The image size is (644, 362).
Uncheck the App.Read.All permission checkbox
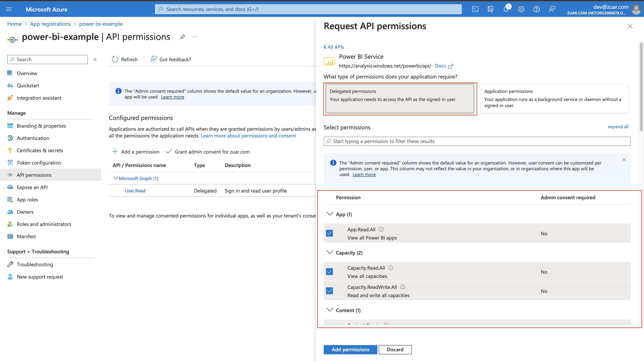click(329, 233)
